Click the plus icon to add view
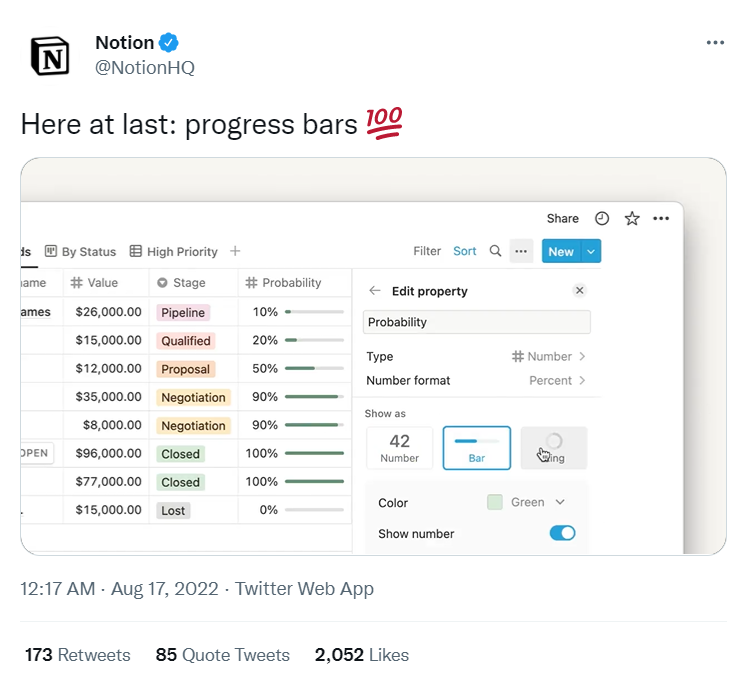Viewport: 742px width, 686px height. tap(235, 252)
